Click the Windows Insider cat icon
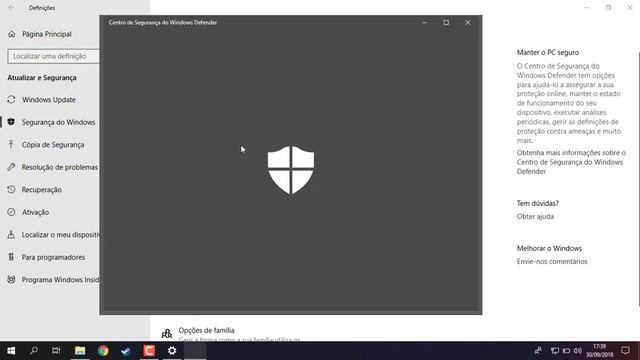 pos(11,280)
